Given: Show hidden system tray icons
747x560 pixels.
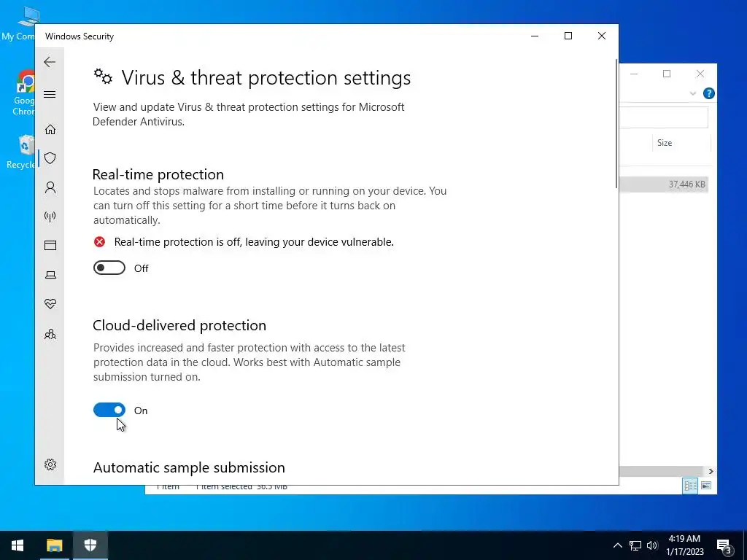Looking at the screenshot, I should pos(617,545).
